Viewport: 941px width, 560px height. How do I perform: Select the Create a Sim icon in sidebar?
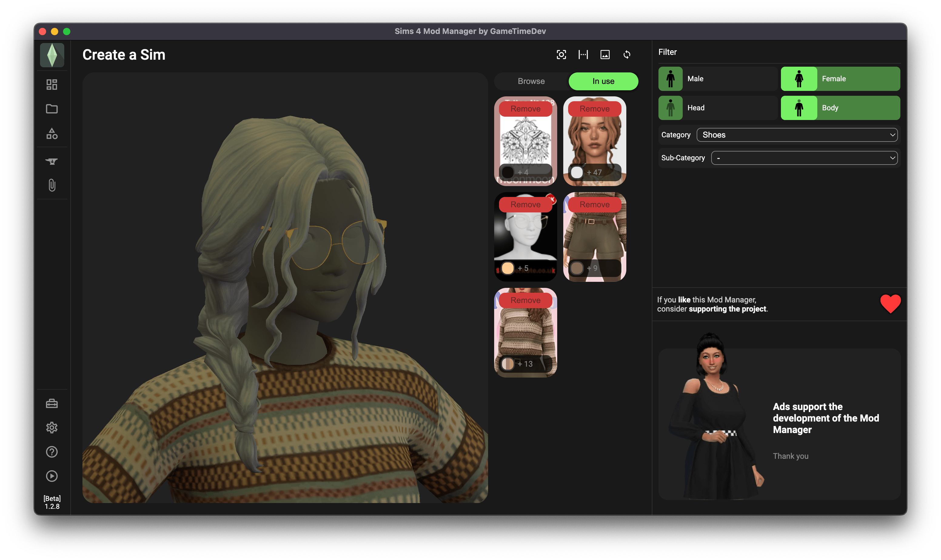pos(52,162)
